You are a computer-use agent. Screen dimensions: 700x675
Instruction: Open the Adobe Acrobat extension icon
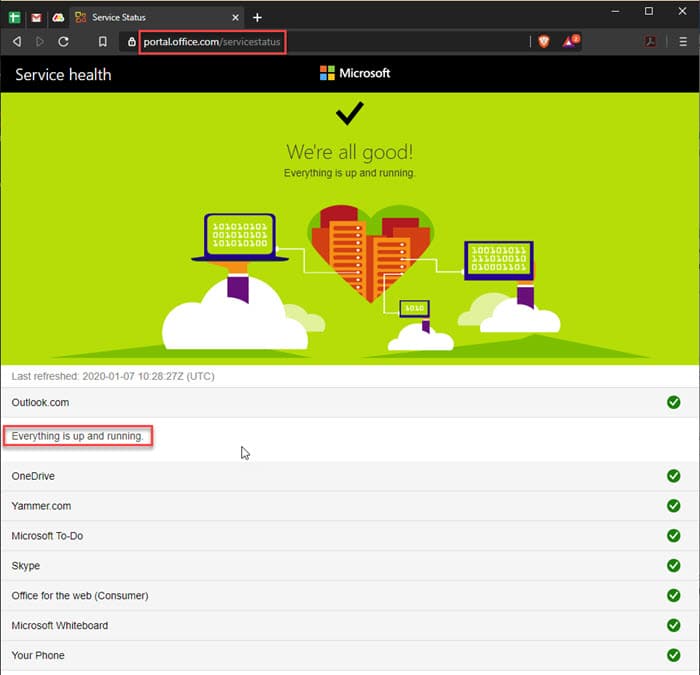649,41
